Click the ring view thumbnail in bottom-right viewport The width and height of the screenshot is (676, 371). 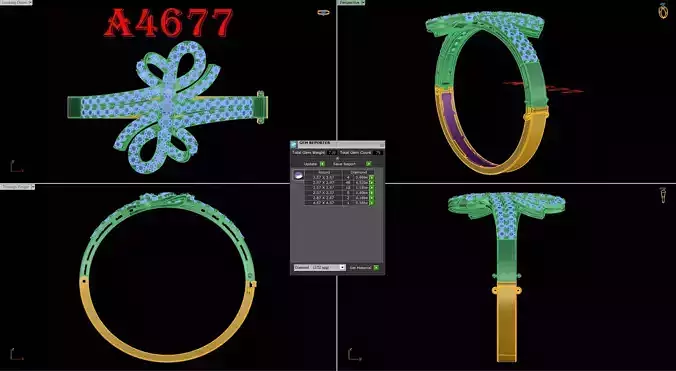[x=663, y=195]
